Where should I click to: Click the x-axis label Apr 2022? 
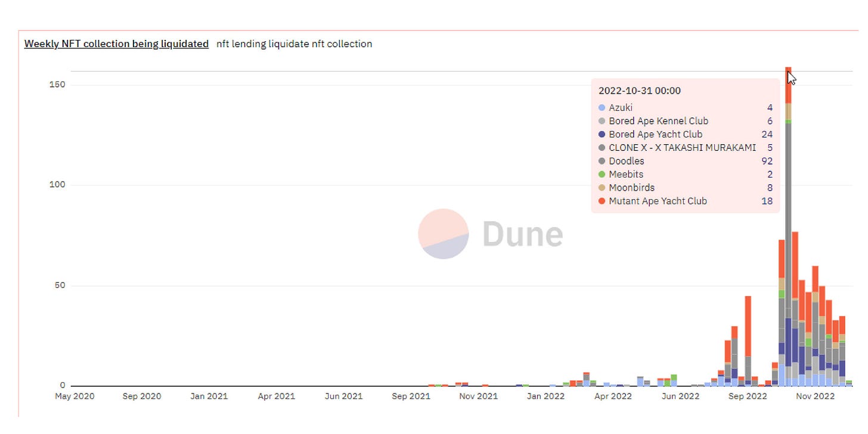click(x=613, y=396)
